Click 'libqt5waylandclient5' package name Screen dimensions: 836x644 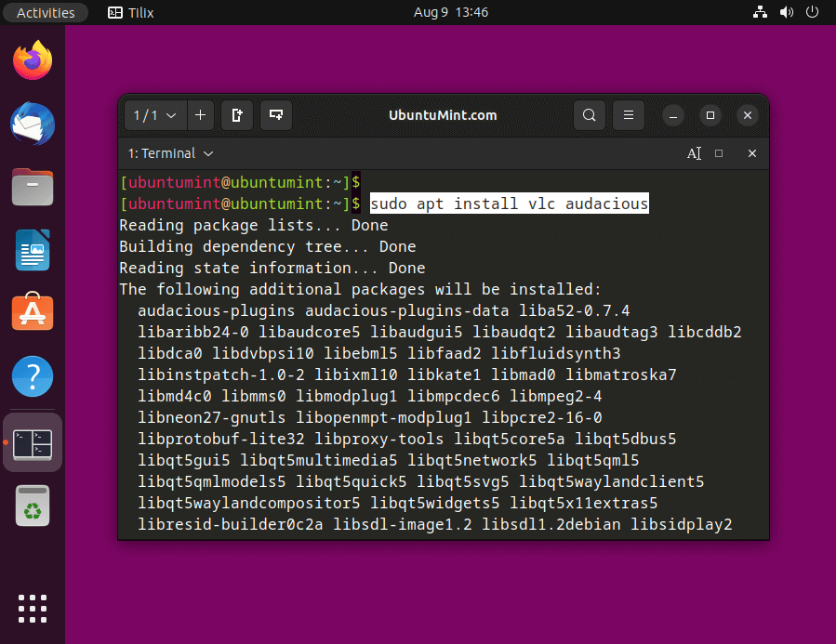pyautogui.click(x=612, y=481)
